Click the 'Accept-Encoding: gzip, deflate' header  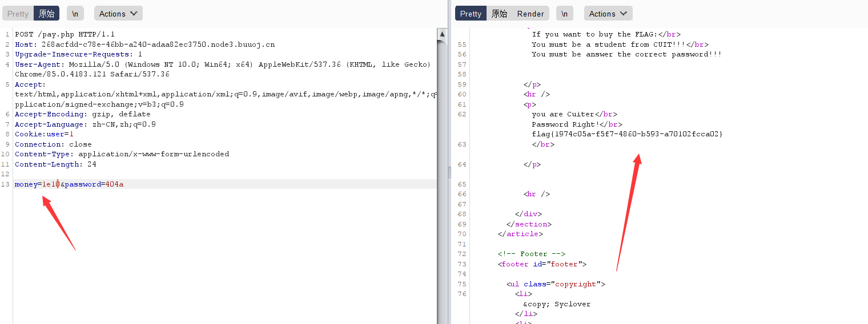coord(82,114)
